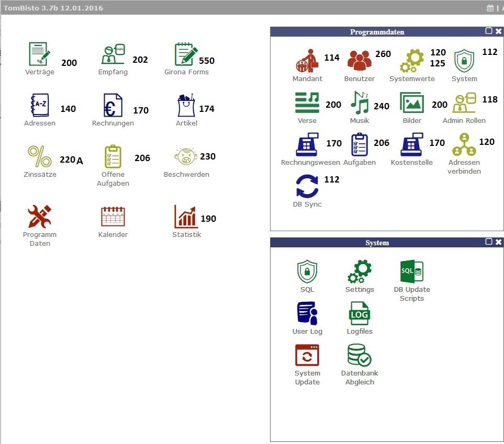Open the Empfang reception icon

[x=113, y=55]
